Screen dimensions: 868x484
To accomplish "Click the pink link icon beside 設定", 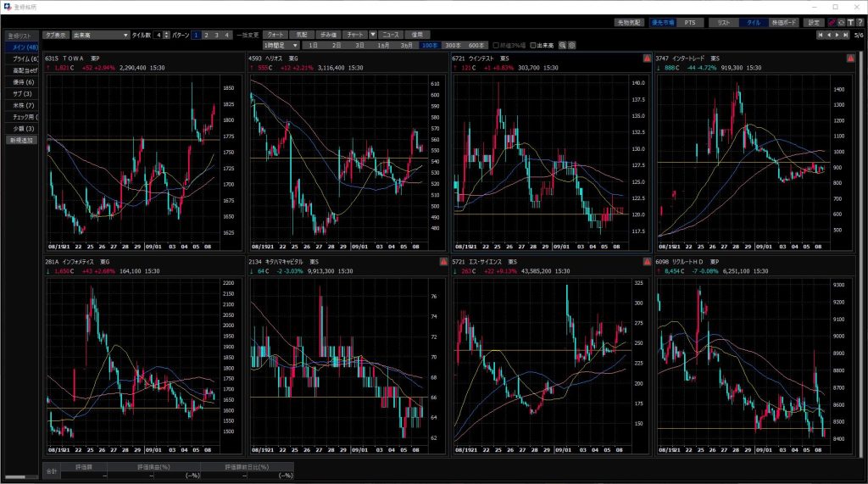I will 832,23.
